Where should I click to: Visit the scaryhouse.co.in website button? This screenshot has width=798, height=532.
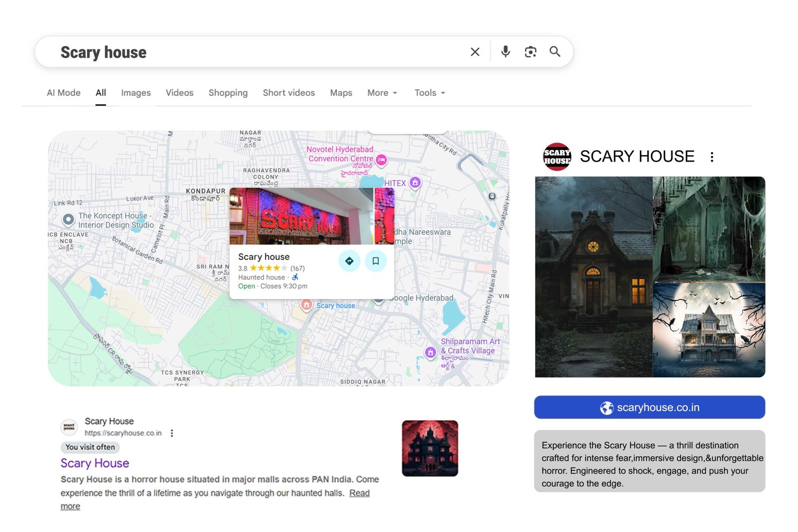pyautogui.click(x=649, y=407)
